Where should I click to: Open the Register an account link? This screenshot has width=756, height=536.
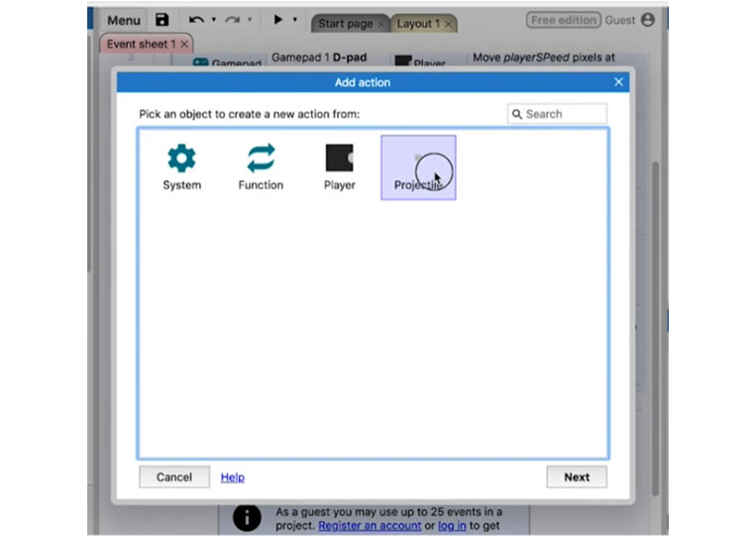pos(370,525)
